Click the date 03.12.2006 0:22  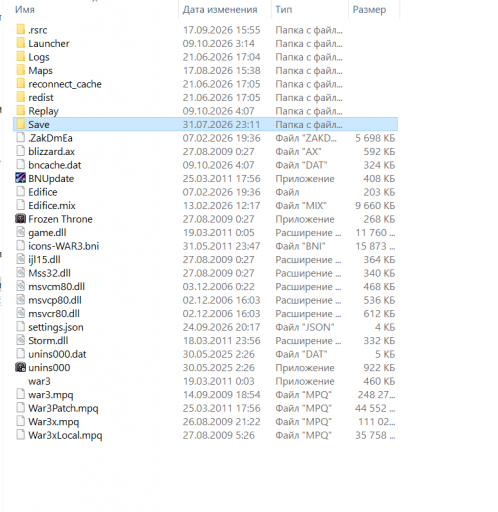(218, 286)
